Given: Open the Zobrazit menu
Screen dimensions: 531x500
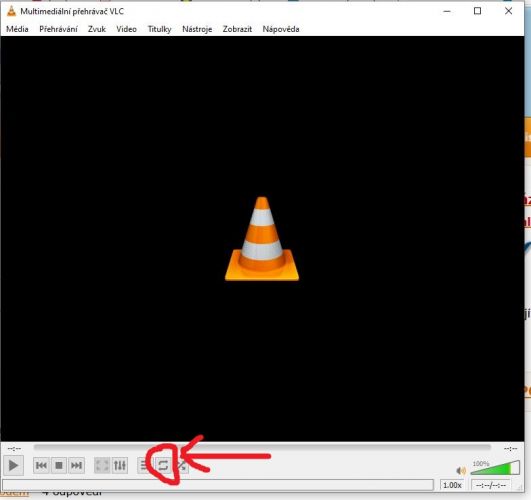Looking at the screenshot, I should click(x=237, y=29).
